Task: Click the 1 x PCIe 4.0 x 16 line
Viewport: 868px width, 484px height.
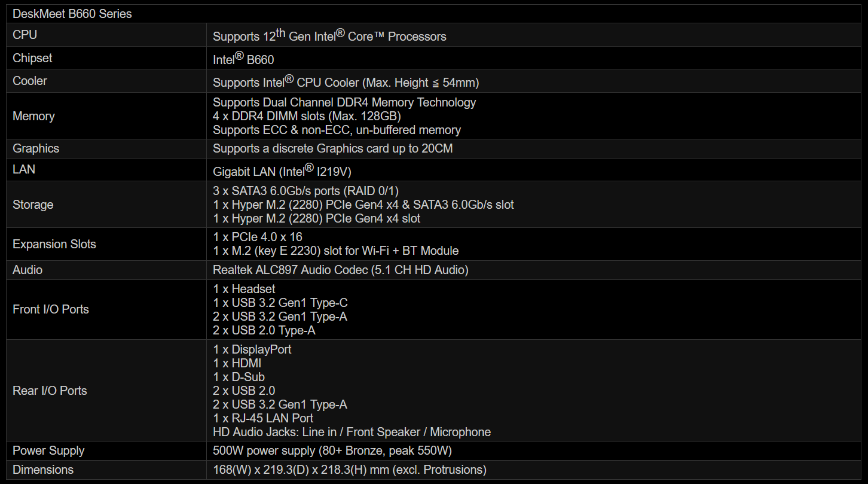Action: point(258,237)
